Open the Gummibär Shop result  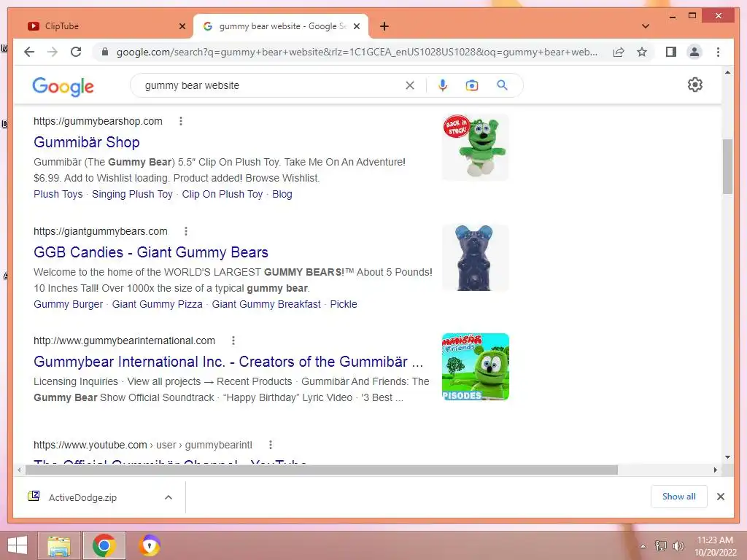pos(87,142)
